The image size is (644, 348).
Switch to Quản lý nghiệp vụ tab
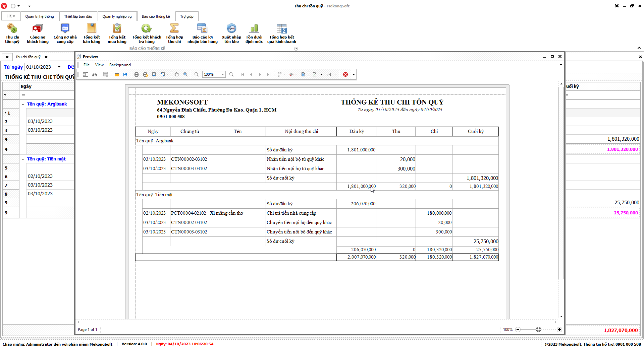coord(117,16)
